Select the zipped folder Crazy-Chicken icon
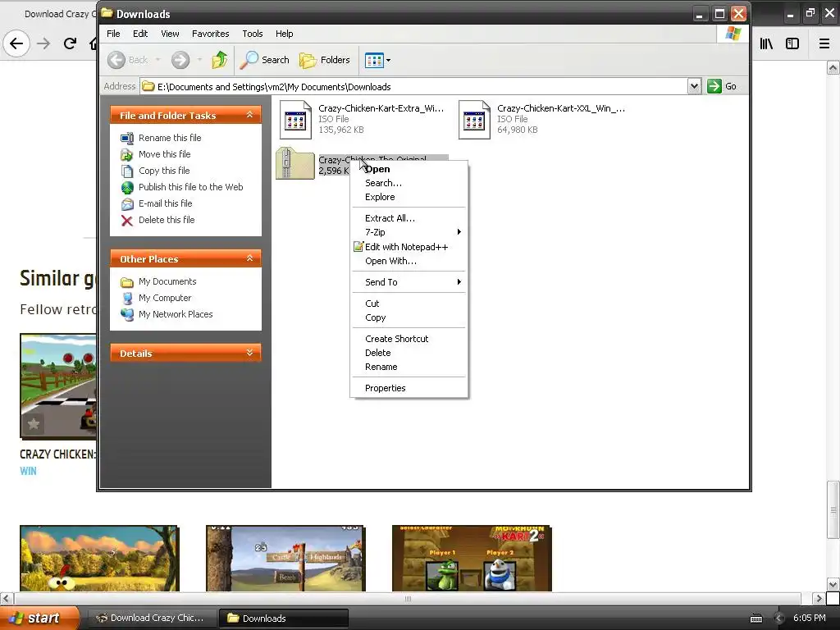Screen dimensions: 840x630 (x=295, y=163)
